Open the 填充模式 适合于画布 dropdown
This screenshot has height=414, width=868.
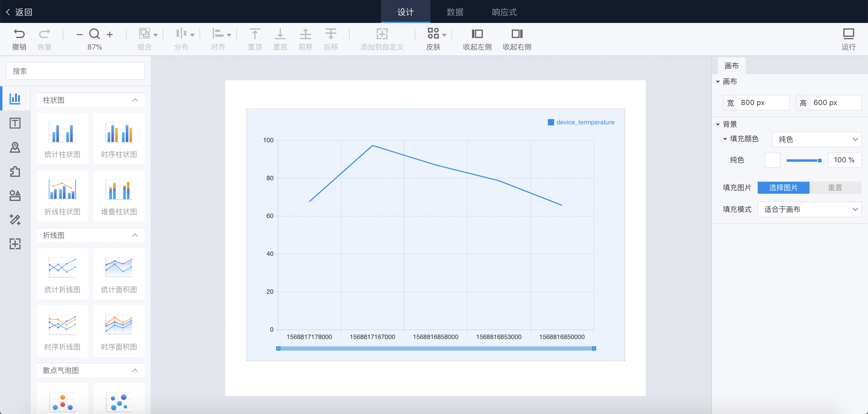809,209
